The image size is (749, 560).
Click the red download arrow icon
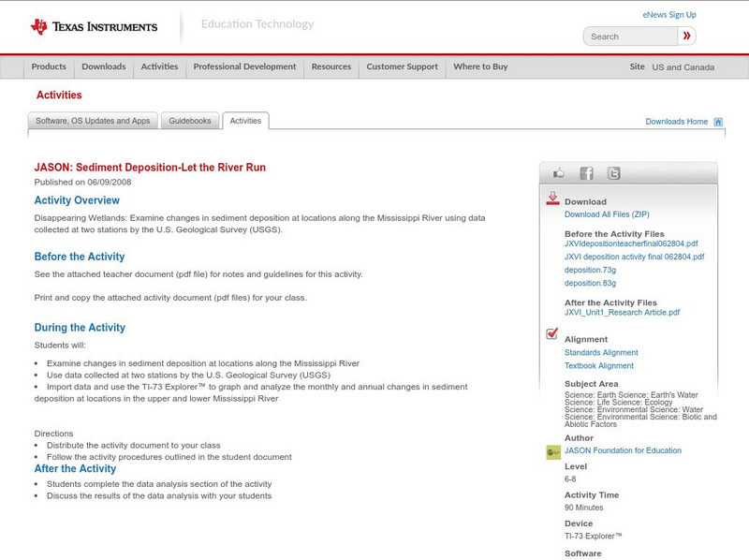coord(555,198)
